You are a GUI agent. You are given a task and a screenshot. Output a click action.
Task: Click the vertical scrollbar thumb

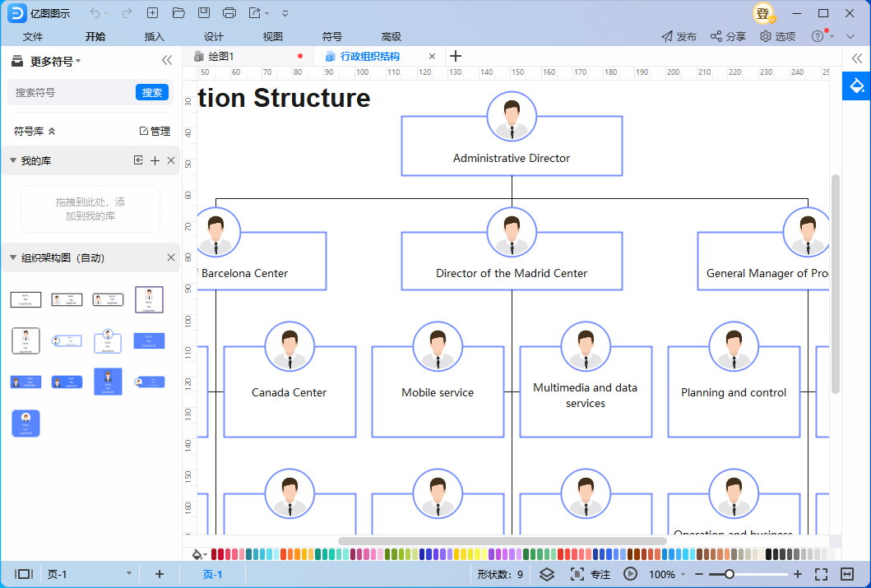pyautogui.click(x=835, y=284)
